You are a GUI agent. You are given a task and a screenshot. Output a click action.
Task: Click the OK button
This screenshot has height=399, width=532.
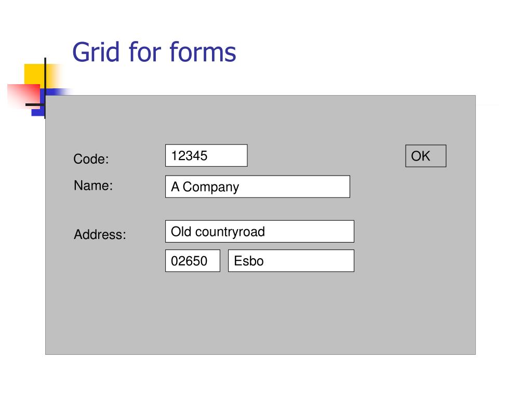pos(425,156)
